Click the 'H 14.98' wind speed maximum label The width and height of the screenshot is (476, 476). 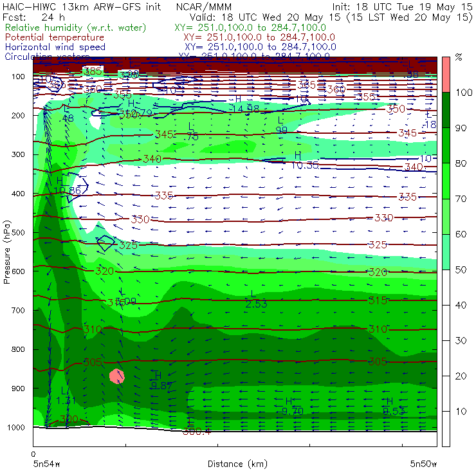click(245, 104)
